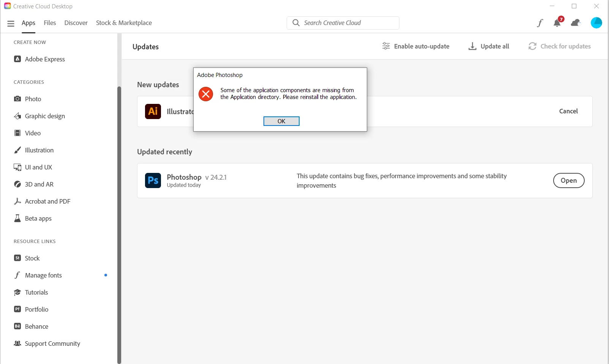
Task: Click the Creative Cloud Desktop title icon
Action: coord(7,6)
